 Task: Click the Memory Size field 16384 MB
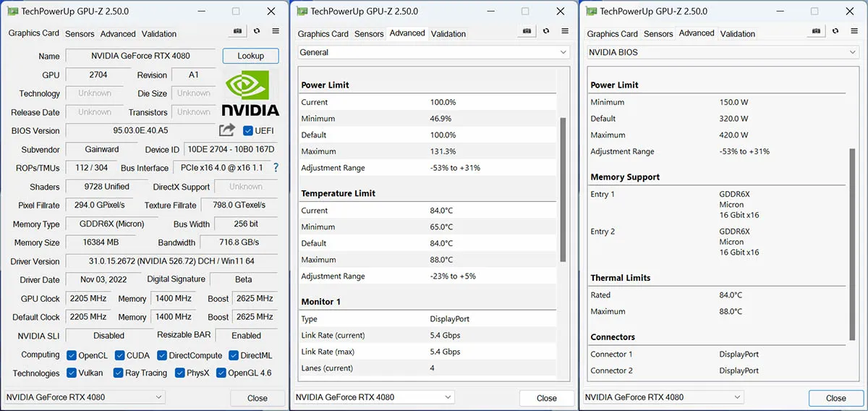tap(102, 242)
